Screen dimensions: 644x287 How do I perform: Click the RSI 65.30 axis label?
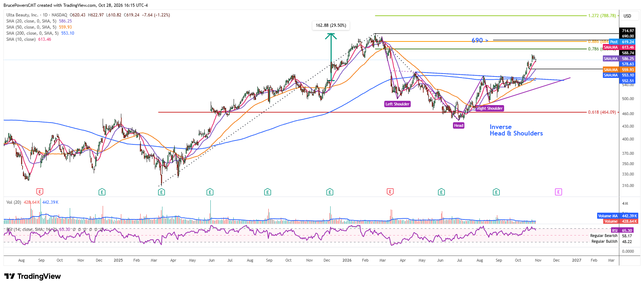point(623,231)
